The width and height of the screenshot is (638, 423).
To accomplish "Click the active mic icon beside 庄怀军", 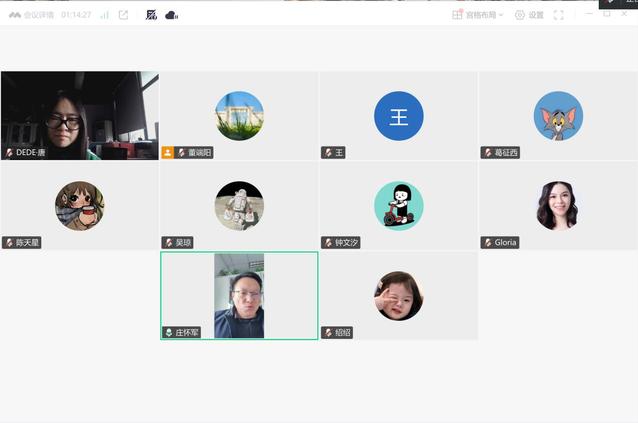I will [168, 332].
